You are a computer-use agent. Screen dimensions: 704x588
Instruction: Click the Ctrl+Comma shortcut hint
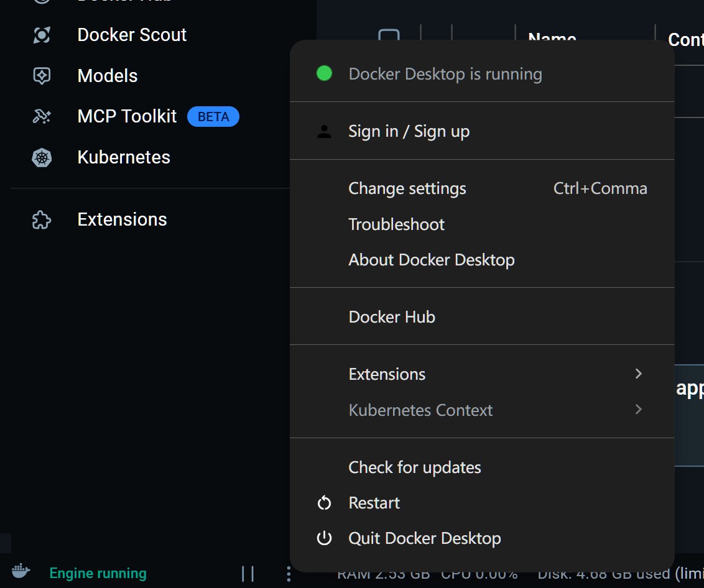(600, 188)
